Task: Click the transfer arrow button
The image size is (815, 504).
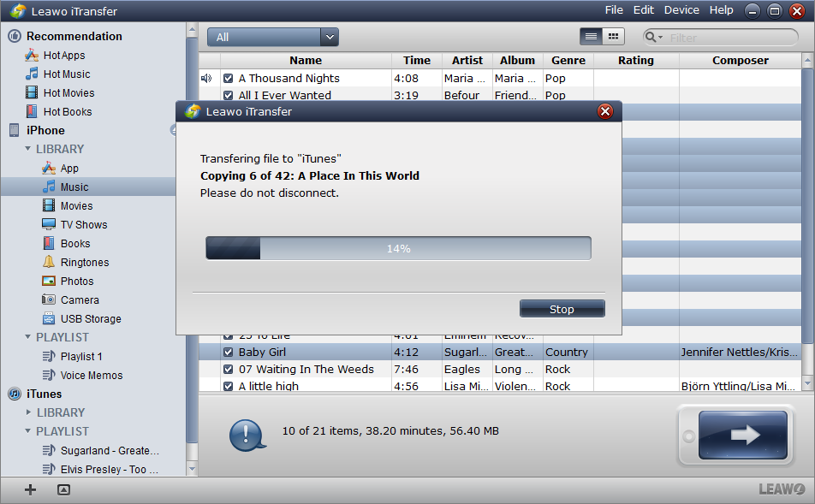Action: (x=743, y=435)
